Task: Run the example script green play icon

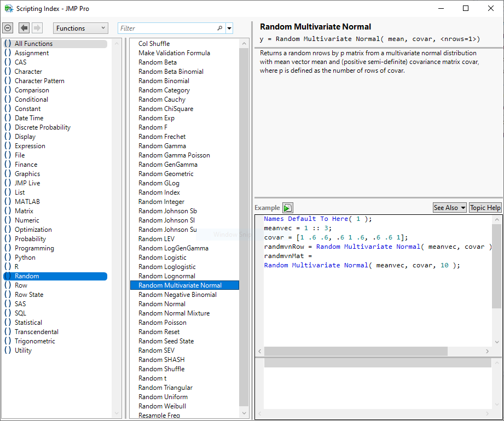Action: coord(288,208)
